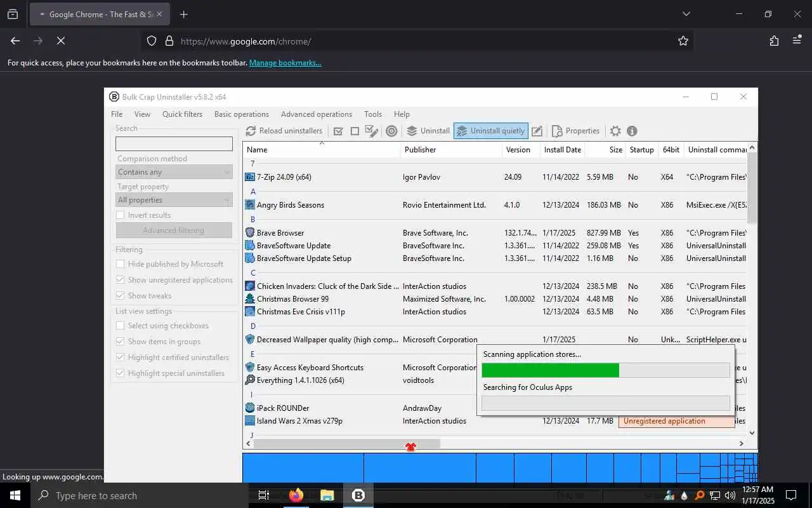812x508 pixels.
Task: Open the browser application menu
Action: tap(797, 41)
